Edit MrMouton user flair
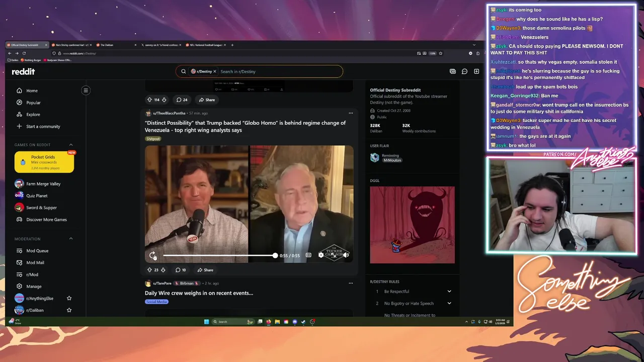The image size is (644, 362). 392,160
